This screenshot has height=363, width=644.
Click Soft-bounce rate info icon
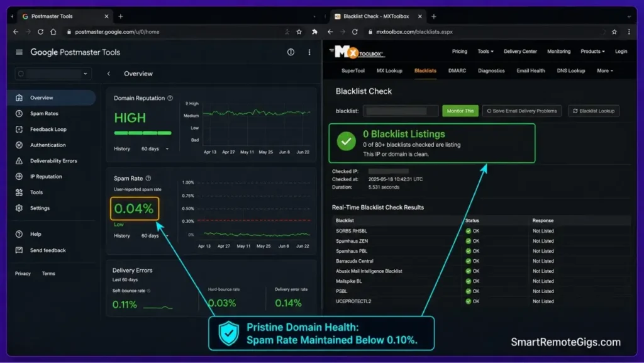pos(148,291)
